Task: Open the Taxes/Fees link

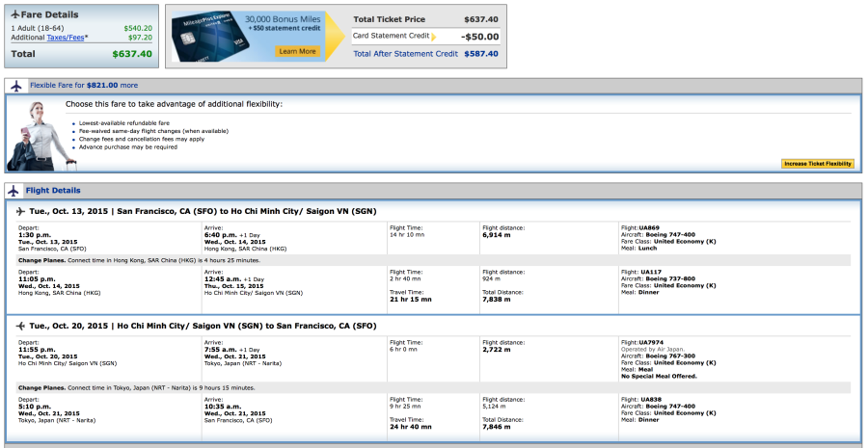Action: click(x=66, y=37)
